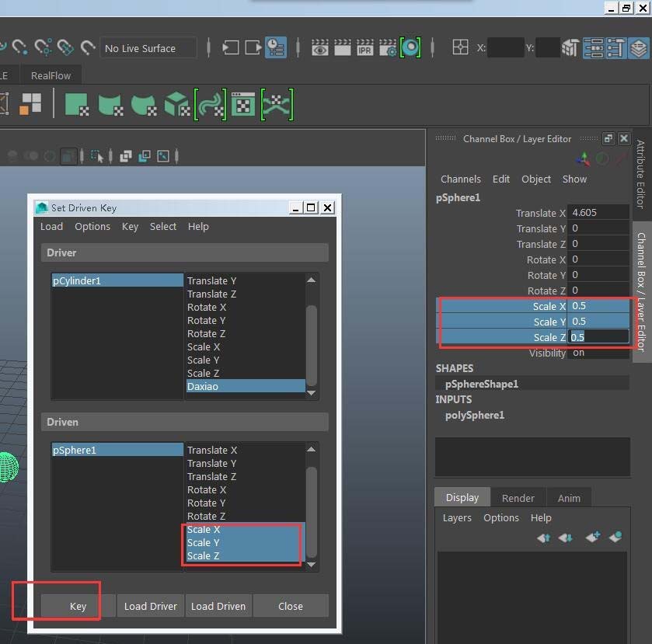Click the Key button
This screenshot has height=644, width=652.
click(78, 606)
